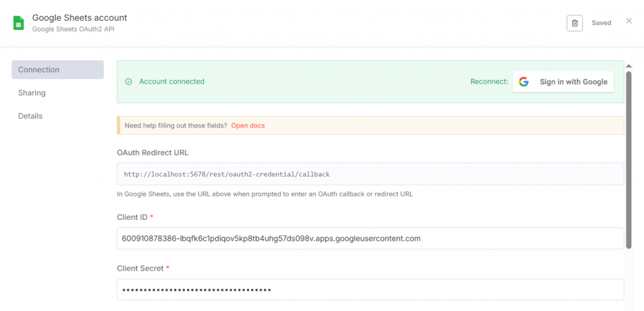
Task: Click 'Need help filling out these fields?' text
Action: [176, 126]
